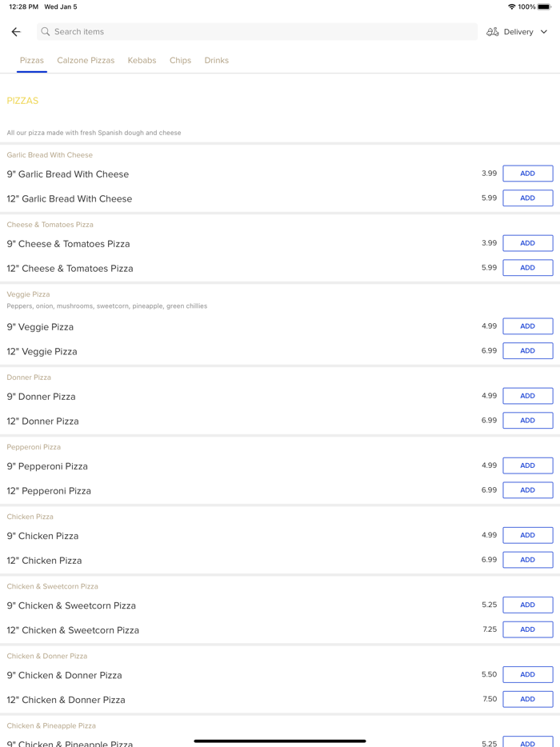Open the Kebabs tab
The image size is (560, 747).
(142, 61)
